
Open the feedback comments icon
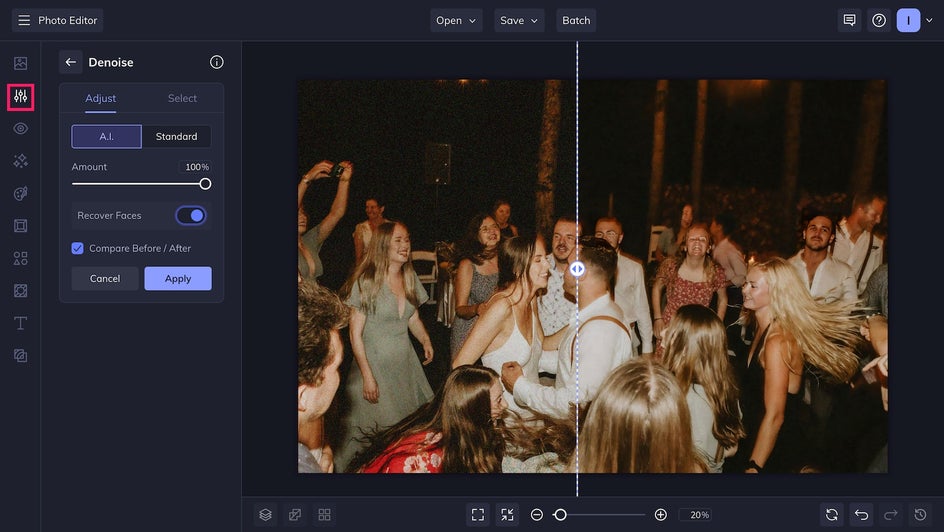(x=849, y=20)
